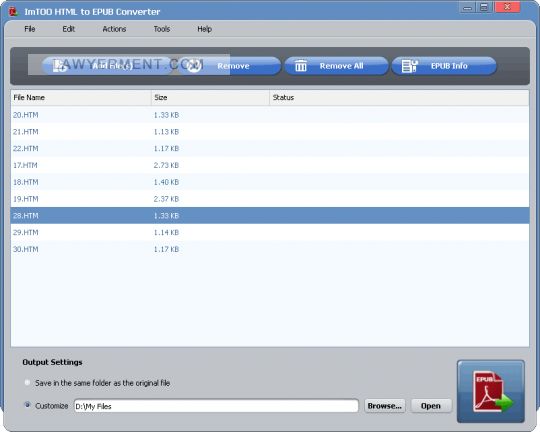Image resolution: width=540 pixels, height=432 pixels.
Task: Open the Tools menu
Action: point(162,29)
